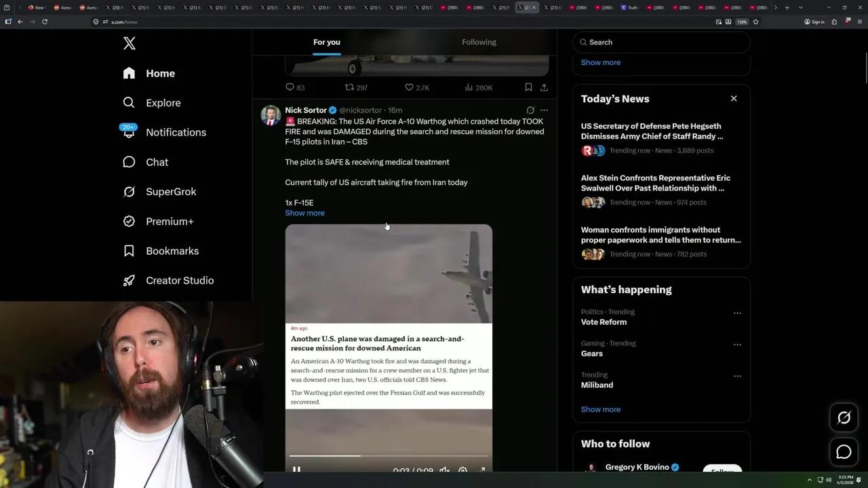Expand video to fullscreen
This screenshot has width=868, height=488.
click(481, 470)
